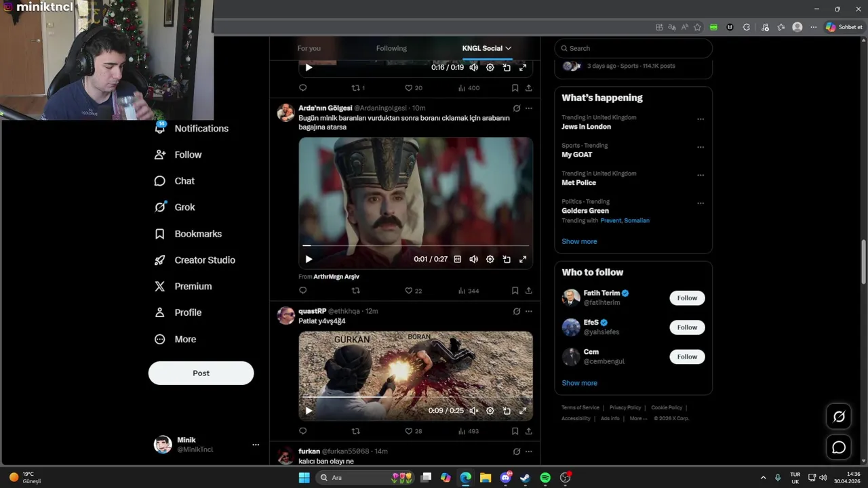
Task: Open Grok explain icon on quastRP post
Action: click(517, 311)
